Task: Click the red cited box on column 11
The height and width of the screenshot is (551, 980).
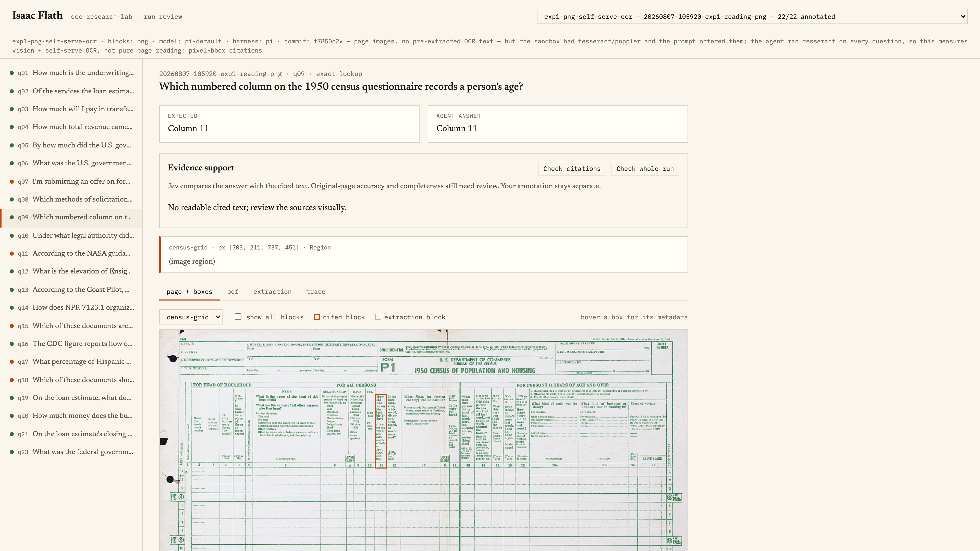Action: [381, 431]
